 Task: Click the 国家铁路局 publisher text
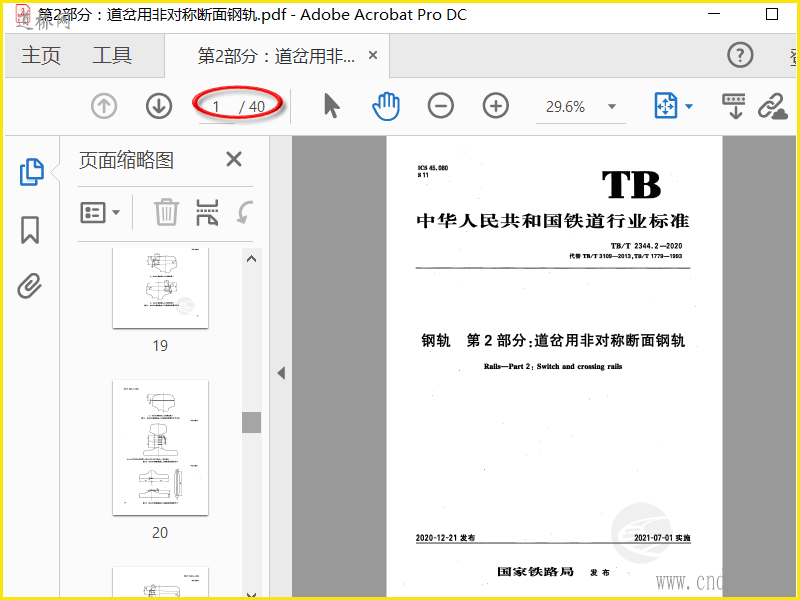(x=536, y=571)
